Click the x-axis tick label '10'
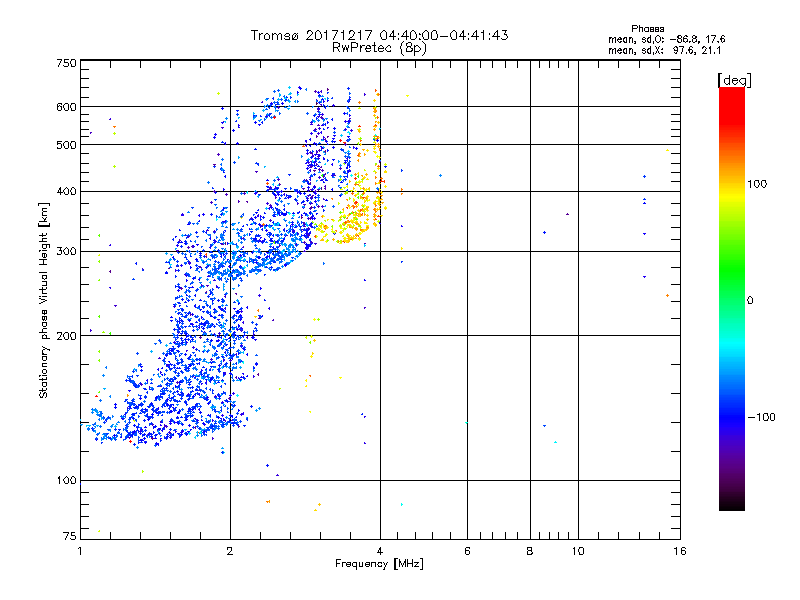800x600 pixels. pos(578,551)
